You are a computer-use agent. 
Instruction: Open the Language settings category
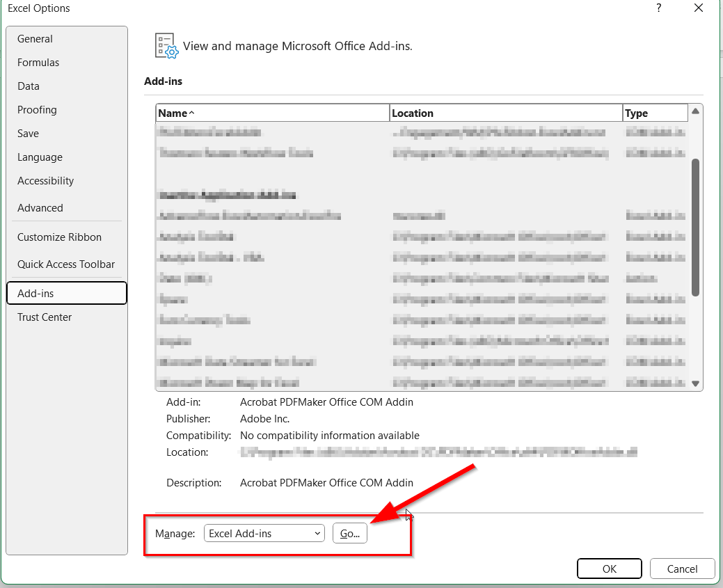tap(40, 157)
